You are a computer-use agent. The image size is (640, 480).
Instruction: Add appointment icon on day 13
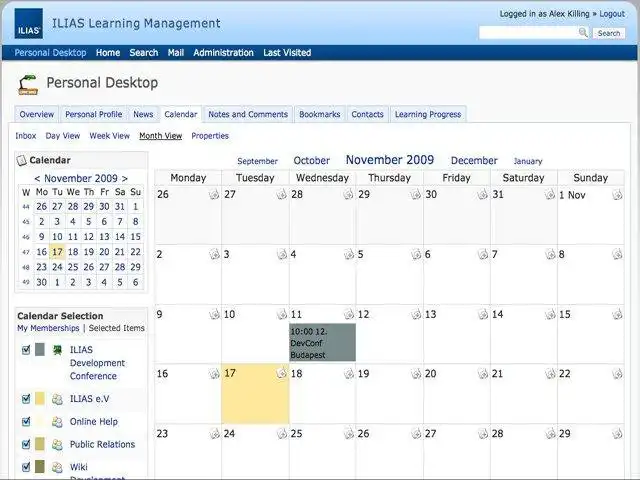point(483,314)
